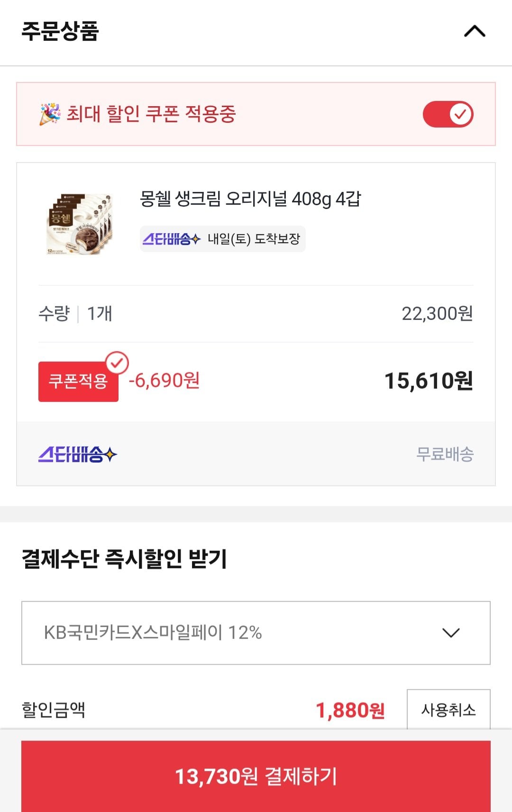Screen dimensions: 512x812
Task: Tap the -6,690원 coupon discount amount
Action: (164, 381)
